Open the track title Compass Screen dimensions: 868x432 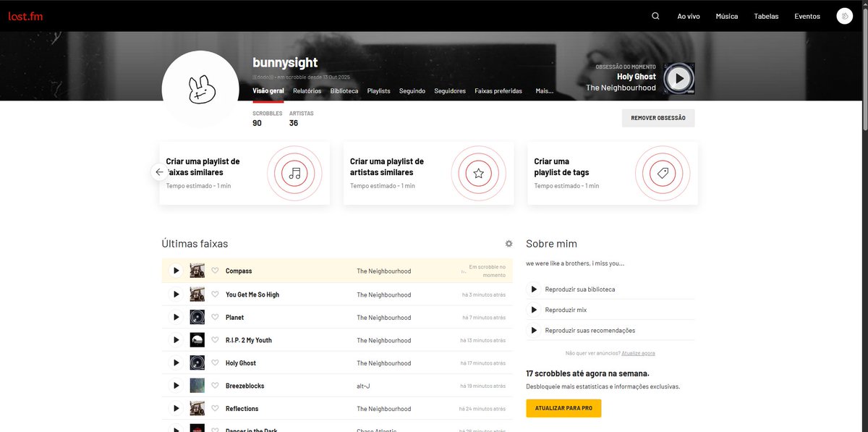tap(239, 271)
